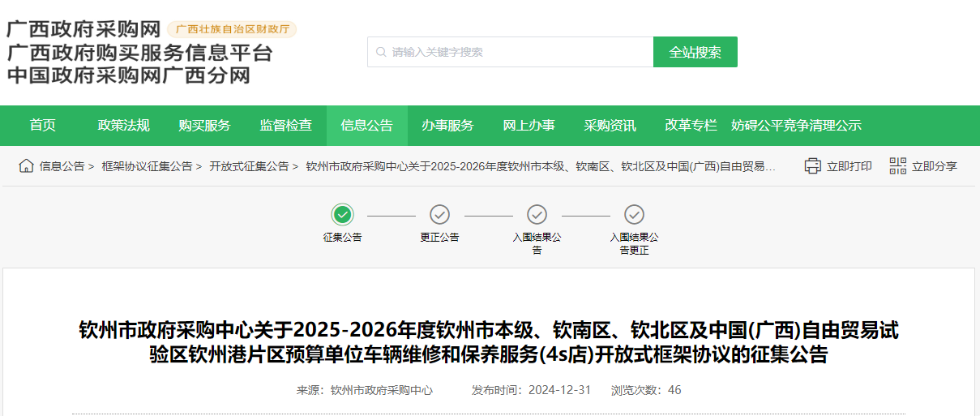
Task: Select the 入围结果公告更正 step circle
Action: (634, 214)
